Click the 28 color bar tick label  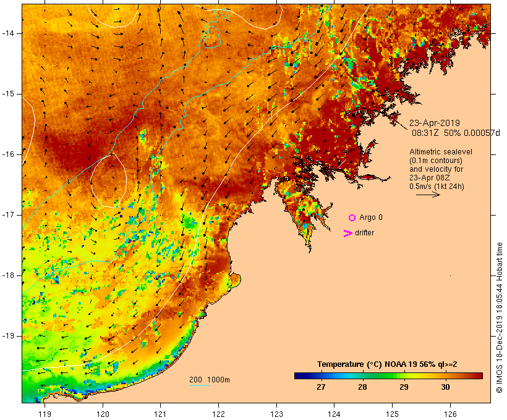click(362, 387)
